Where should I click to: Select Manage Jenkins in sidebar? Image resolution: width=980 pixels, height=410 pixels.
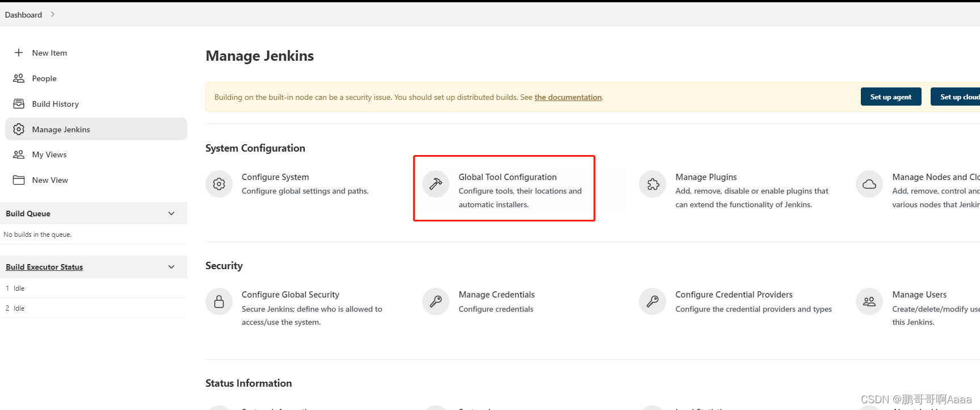tap(96, 129)
